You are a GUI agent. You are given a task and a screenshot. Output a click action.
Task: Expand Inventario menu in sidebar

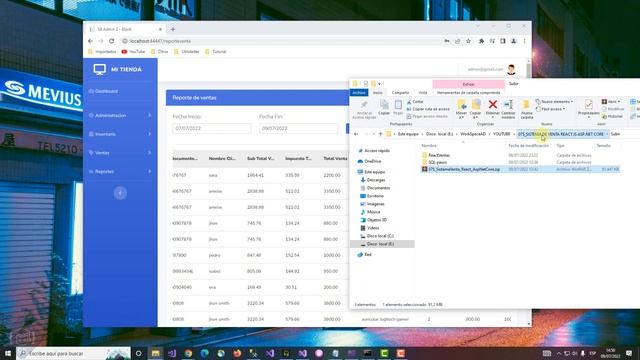click(120, 134)
